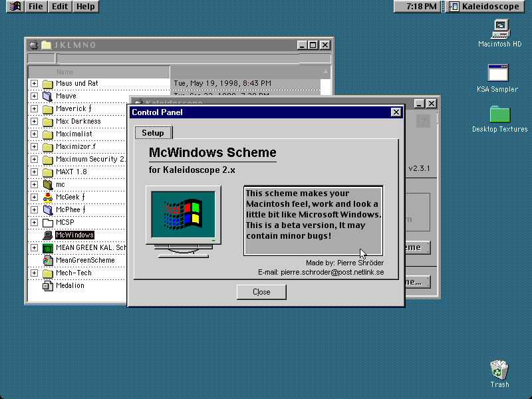This screenshot has width=532, height=399.
Task: Click the Close button in Control Panel
Action: pos(261,292)
